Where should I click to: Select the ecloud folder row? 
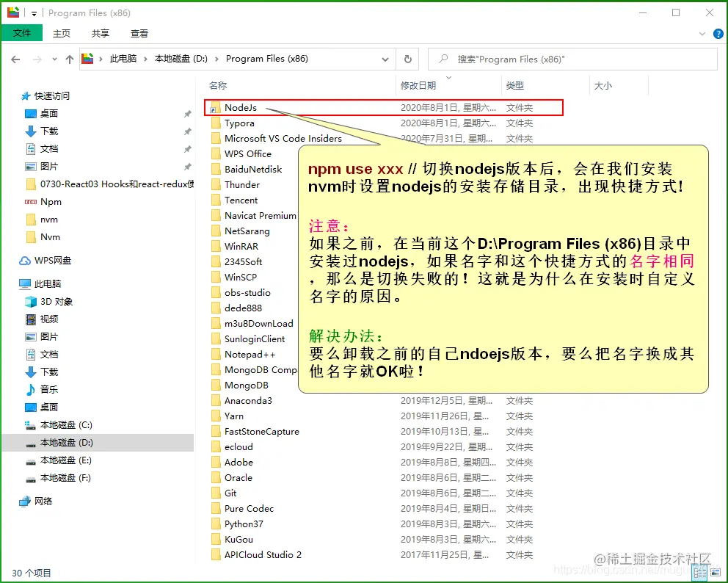pyautogui.click(x=371, y=446)
